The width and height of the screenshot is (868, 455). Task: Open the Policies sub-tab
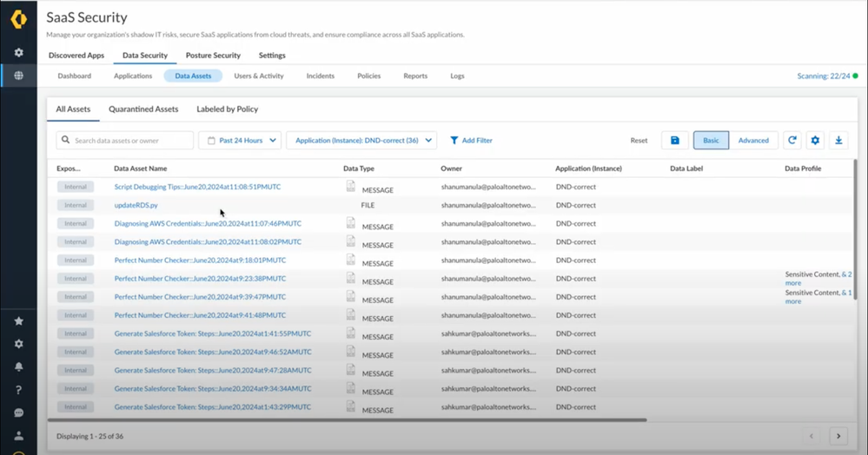368,76
